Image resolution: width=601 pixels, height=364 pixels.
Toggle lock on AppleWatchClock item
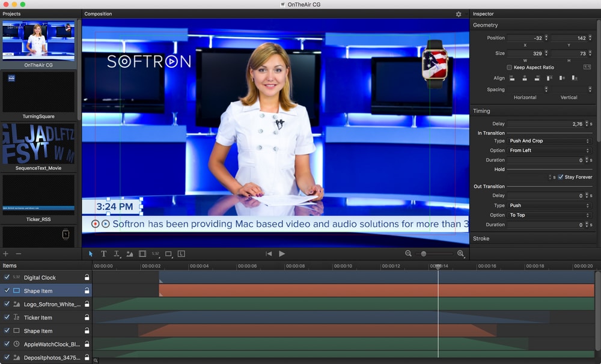click(x=87, y=344)
